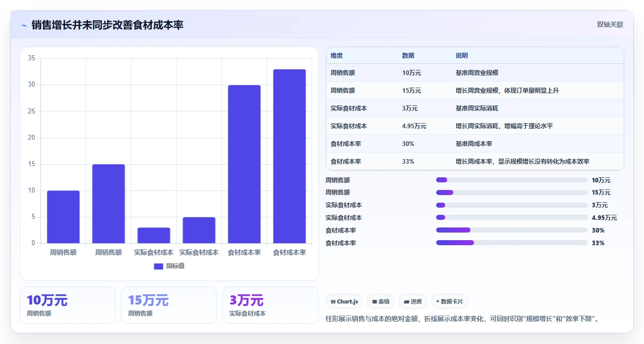Select the table cell describing 增长周成本率
The height and width of the screenshot is (344, 644).
(x=523, y=162)
